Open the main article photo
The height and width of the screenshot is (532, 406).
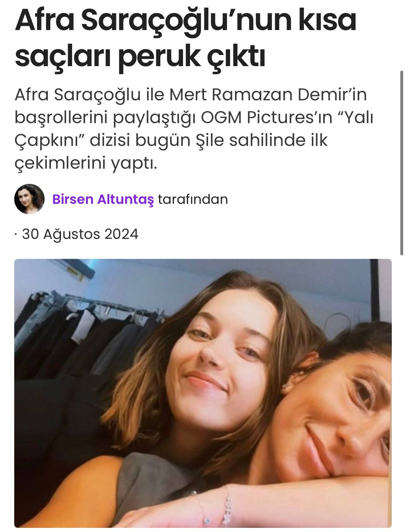click(203, 393)
